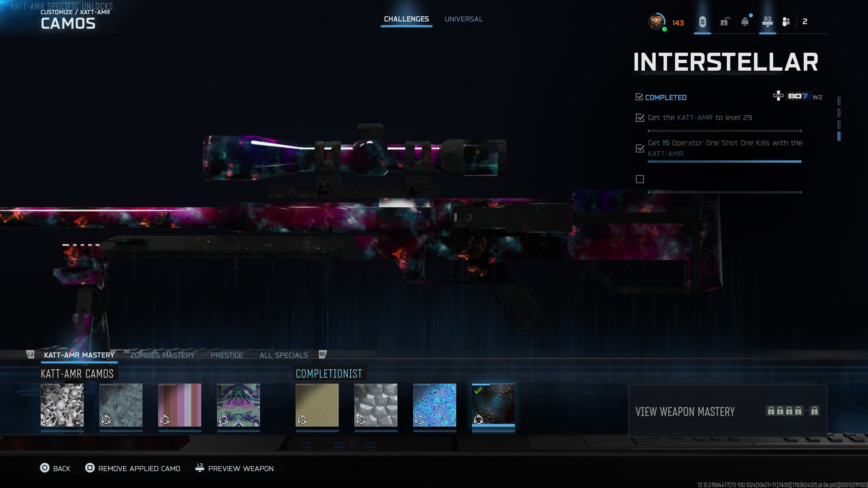The image size is (868, 488).
Task: Open the All Specials tab
Action: [x=283, y=355]
